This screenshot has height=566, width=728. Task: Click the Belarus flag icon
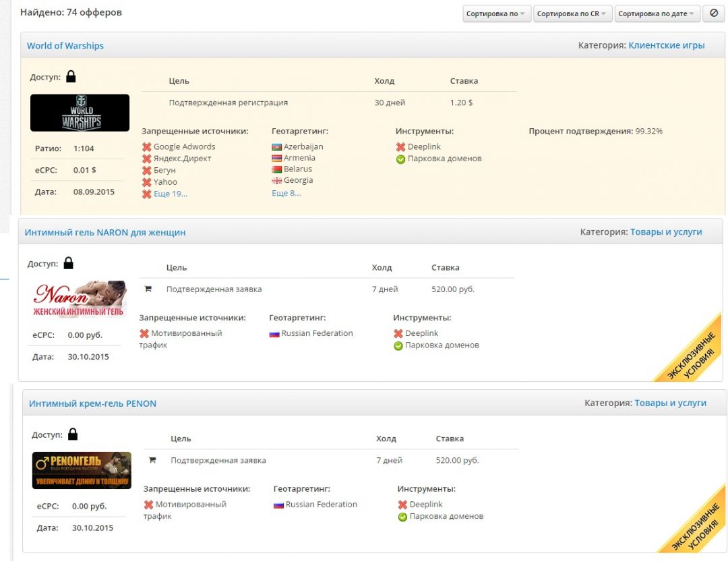277,169
